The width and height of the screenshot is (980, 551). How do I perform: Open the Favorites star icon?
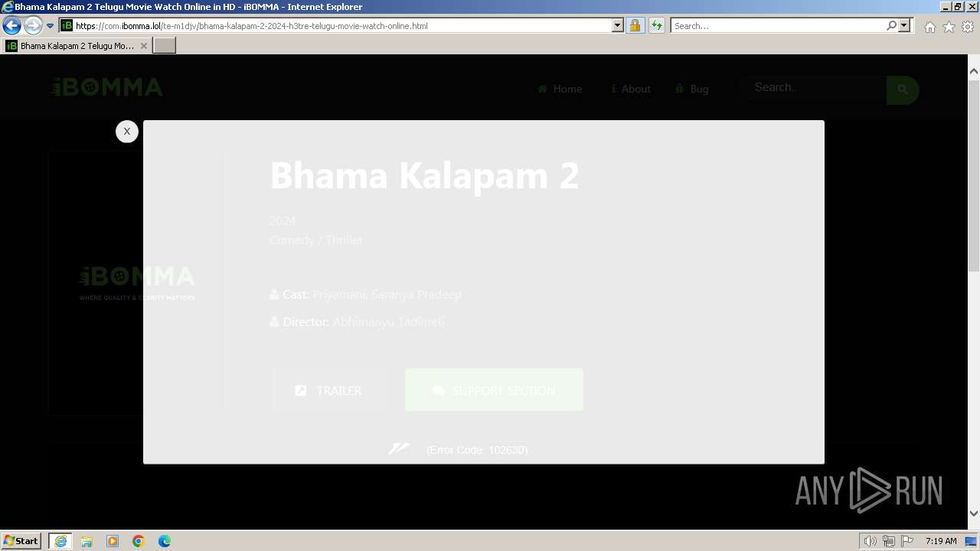[x=949, y=27]
